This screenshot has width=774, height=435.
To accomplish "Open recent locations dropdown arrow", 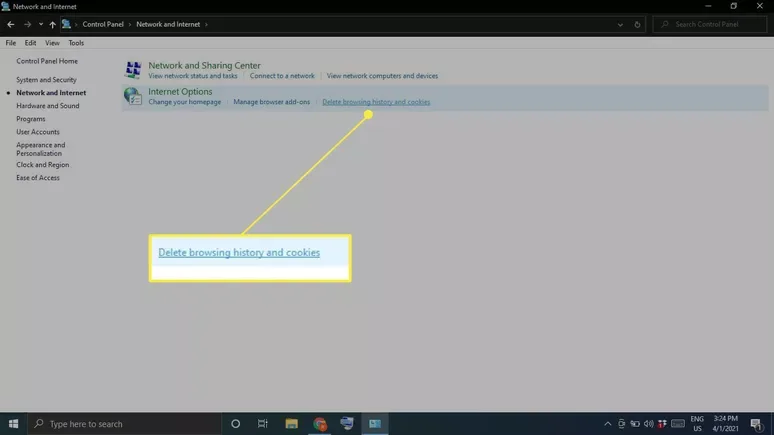I will point(40,24).
